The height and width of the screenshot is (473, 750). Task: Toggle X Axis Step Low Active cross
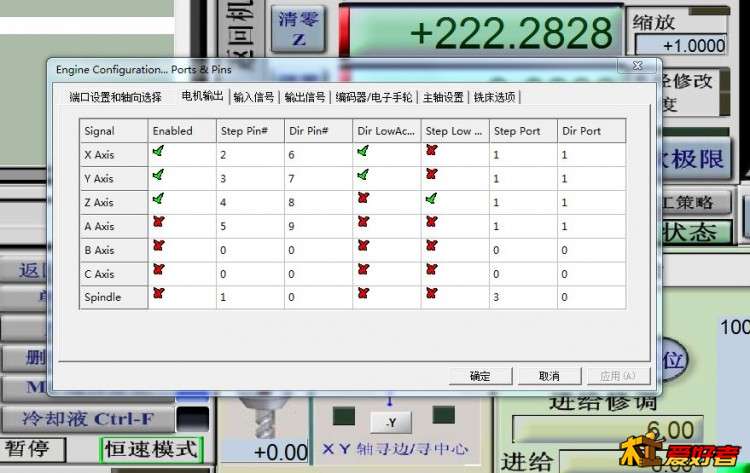tap(431, 151)
